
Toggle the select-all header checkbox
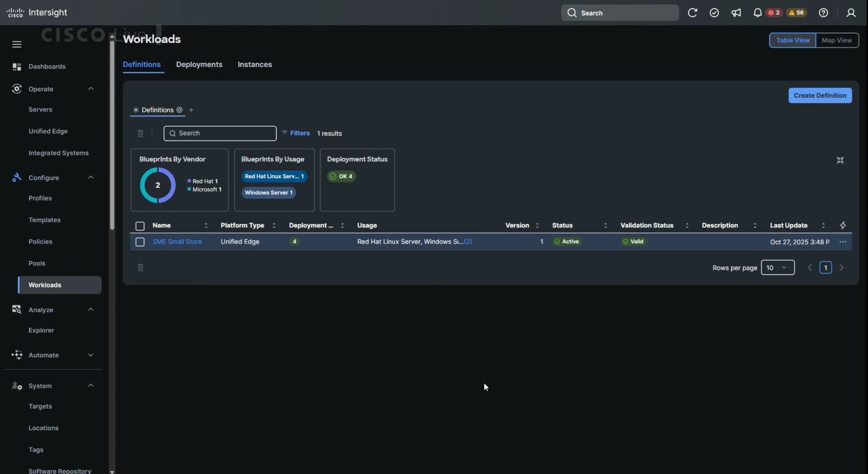(140, 226)
